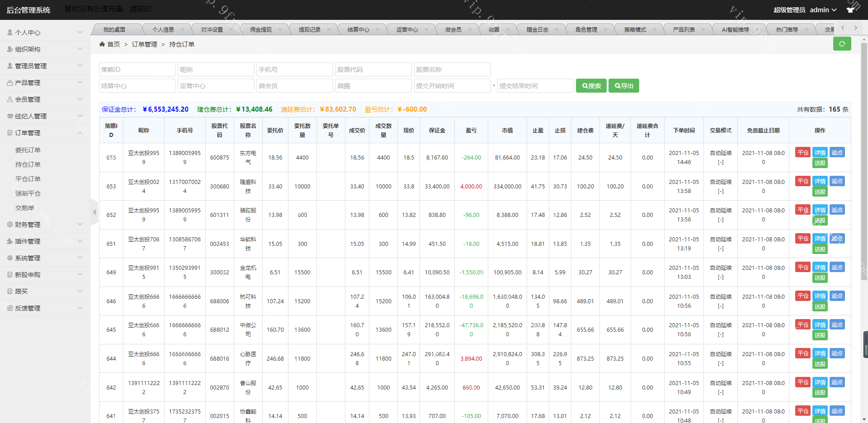The width and height of the screenshot is (868, 423).
Task: Switch to the 角色管理 tab
Action: click(586, 30)
